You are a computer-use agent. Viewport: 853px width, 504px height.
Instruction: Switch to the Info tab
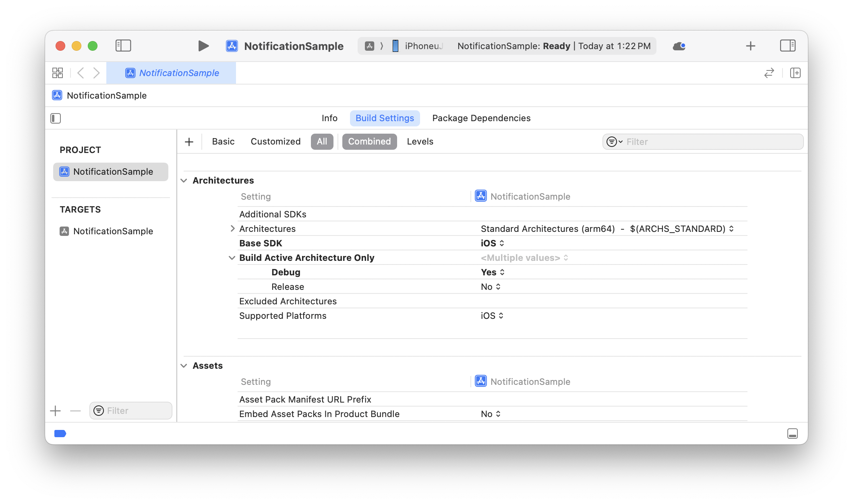329,118
